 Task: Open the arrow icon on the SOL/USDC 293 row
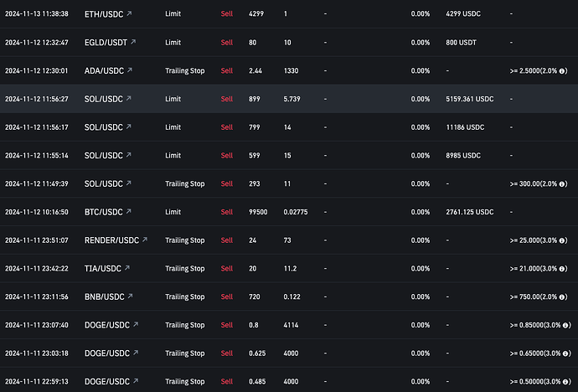click(x=128, y=183)
